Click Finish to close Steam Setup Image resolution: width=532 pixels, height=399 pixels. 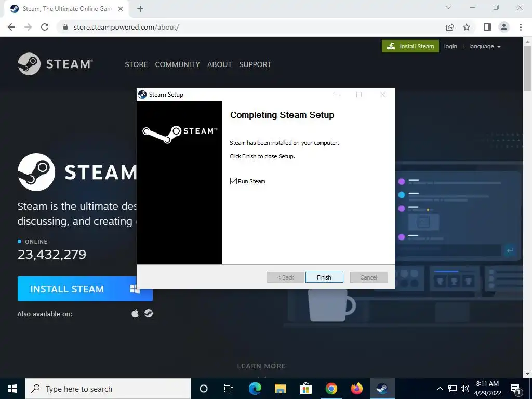click(x=324, y=277)
